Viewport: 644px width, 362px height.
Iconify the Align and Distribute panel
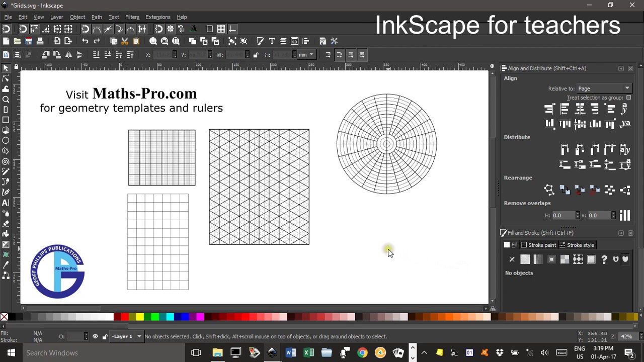621,68
